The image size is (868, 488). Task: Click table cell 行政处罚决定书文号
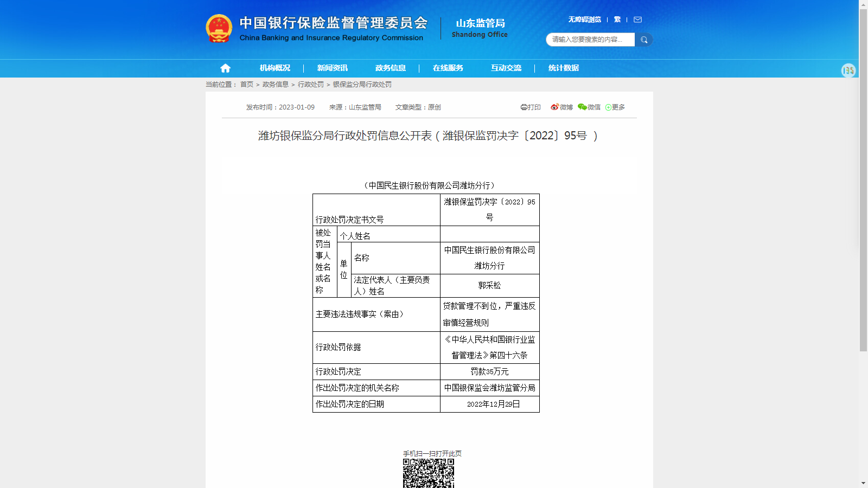pos(376,210)
